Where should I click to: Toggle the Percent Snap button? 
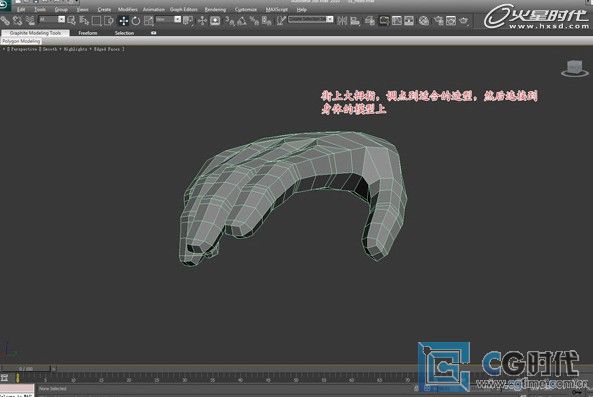coord(254,21)
